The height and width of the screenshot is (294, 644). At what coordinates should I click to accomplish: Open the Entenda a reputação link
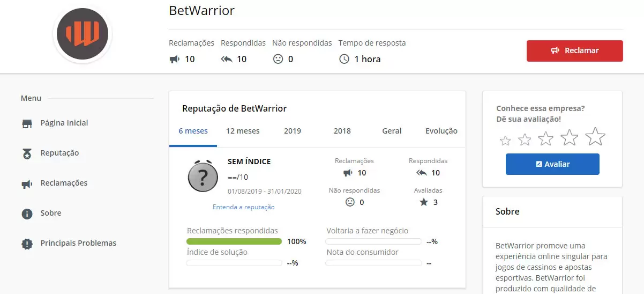(244, 207)
